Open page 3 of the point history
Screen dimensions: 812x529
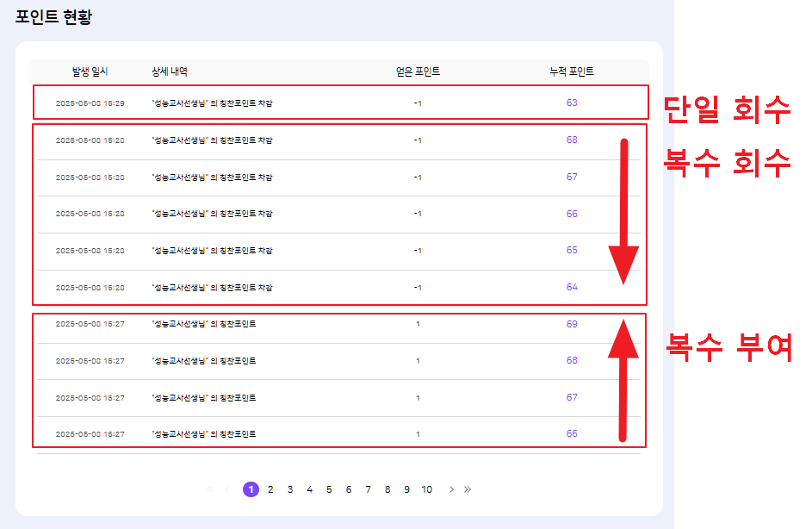[290, 489]
